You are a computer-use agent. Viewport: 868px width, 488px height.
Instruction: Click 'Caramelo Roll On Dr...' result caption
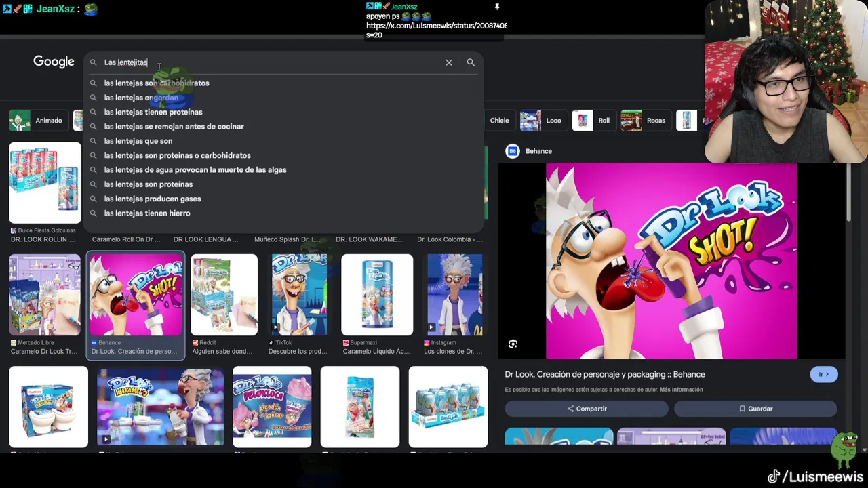click(x=126, y=239)
